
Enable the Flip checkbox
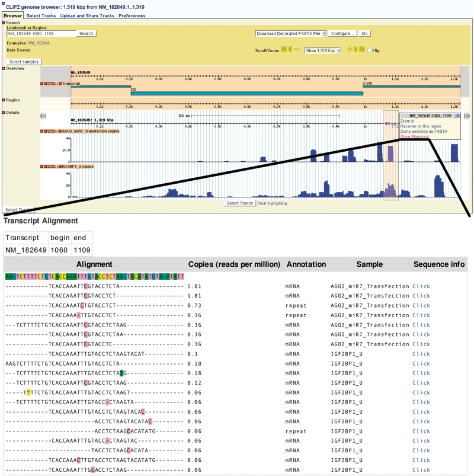370,50
